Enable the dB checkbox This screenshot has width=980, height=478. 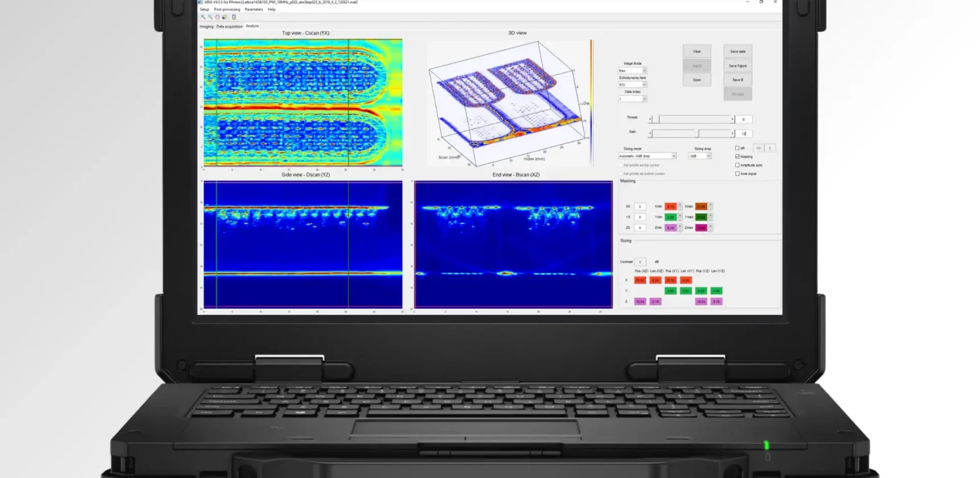point(738,148)
